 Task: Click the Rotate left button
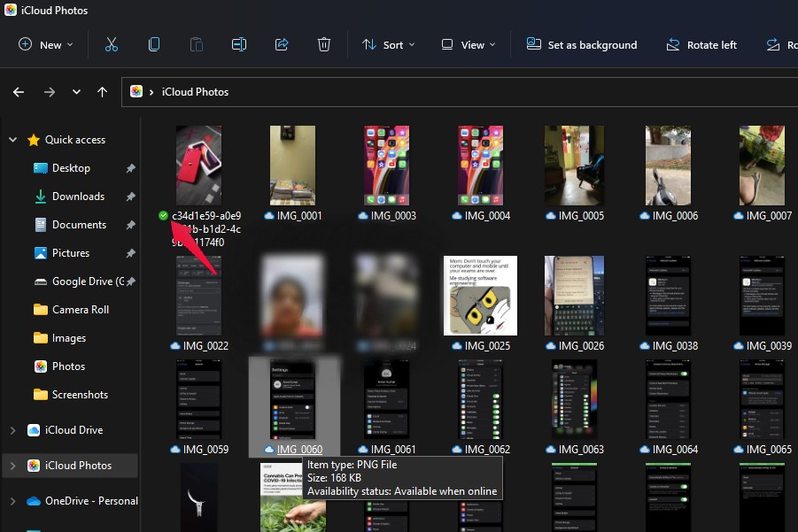[x=701, y=44]
